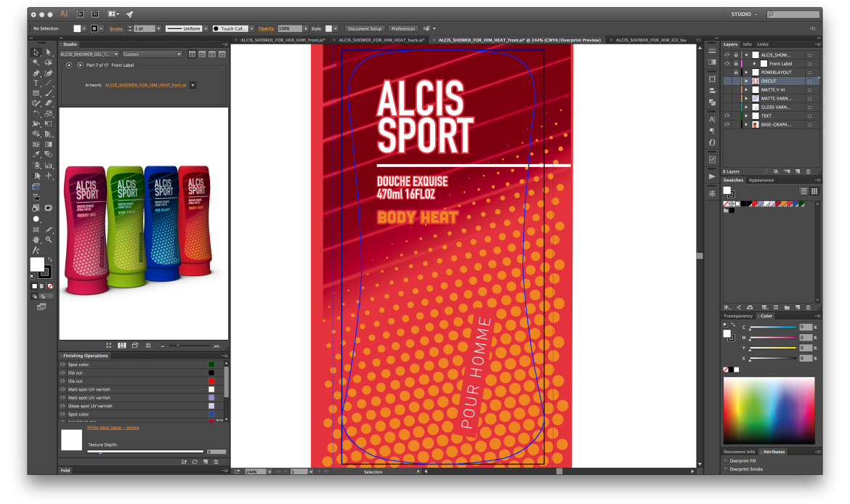This screenshot has width=850, height=504.
Task: Select the Type tool
Action: tap(36, 84)
